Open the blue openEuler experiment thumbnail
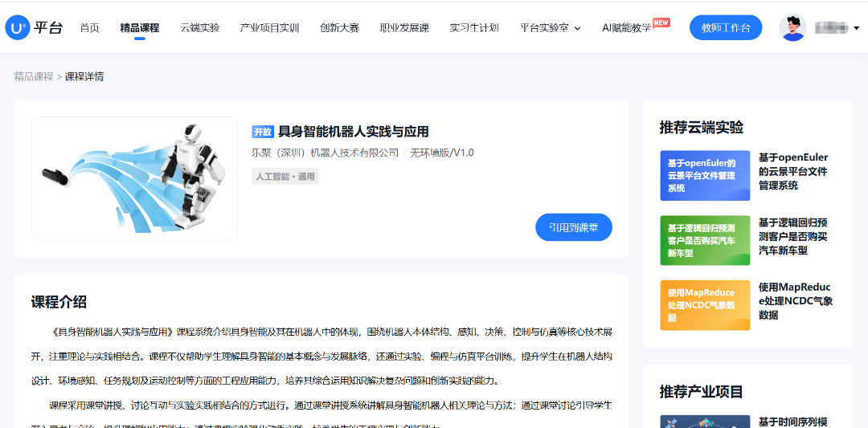The image size is (868, 428). (704, 175)
